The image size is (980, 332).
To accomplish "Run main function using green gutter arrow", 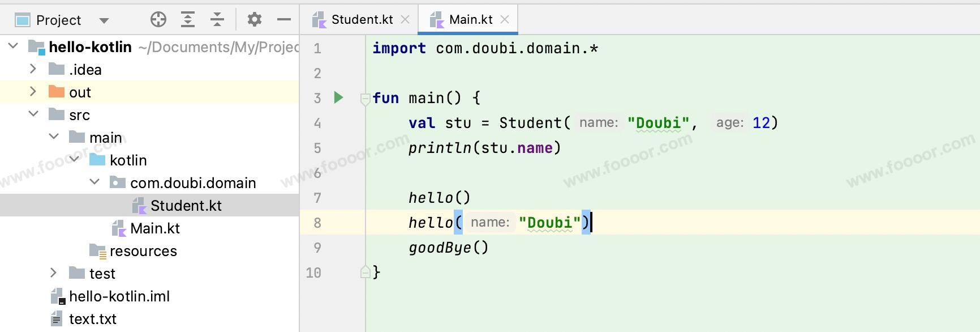I will tap(338, 97).
